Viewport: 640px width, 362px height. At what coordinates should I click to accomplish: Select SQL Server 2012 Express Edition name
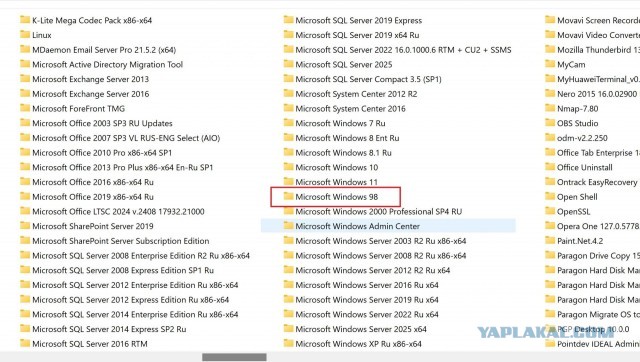131,300
